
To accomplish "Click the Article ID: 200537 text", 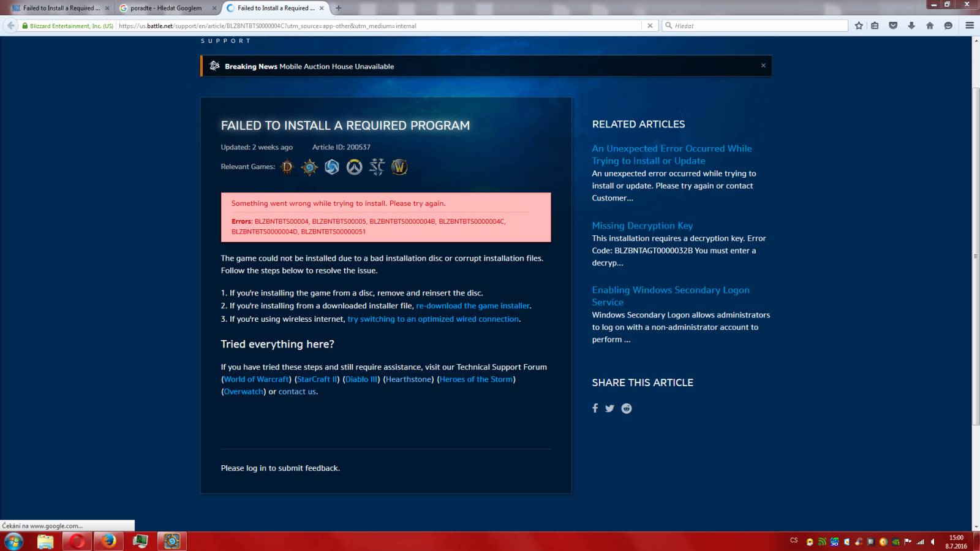I will click(x=341, y=147).
